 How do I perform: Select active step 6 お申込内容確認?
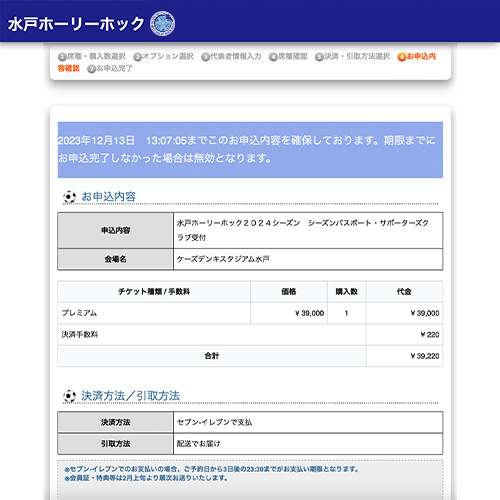coord(417,57)
